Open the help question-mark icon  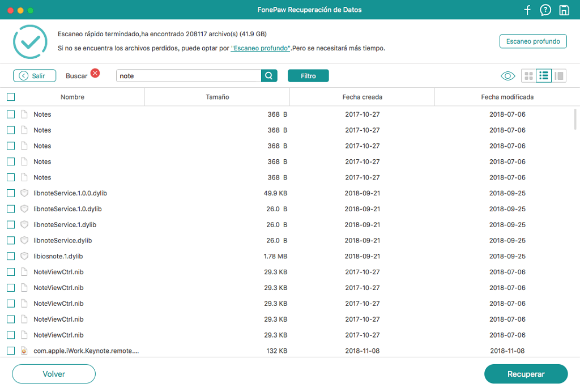coord(545,10)
